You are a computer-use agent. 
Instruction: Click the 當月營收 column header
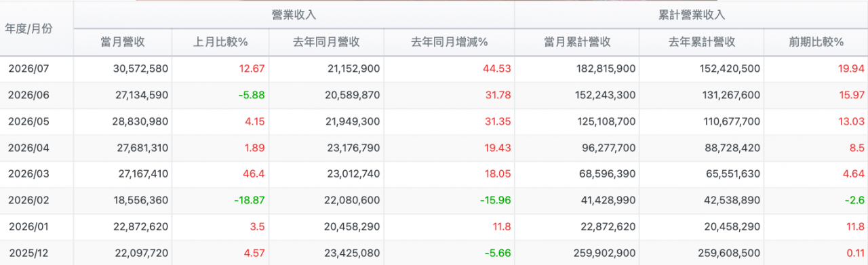coord(123,42)
